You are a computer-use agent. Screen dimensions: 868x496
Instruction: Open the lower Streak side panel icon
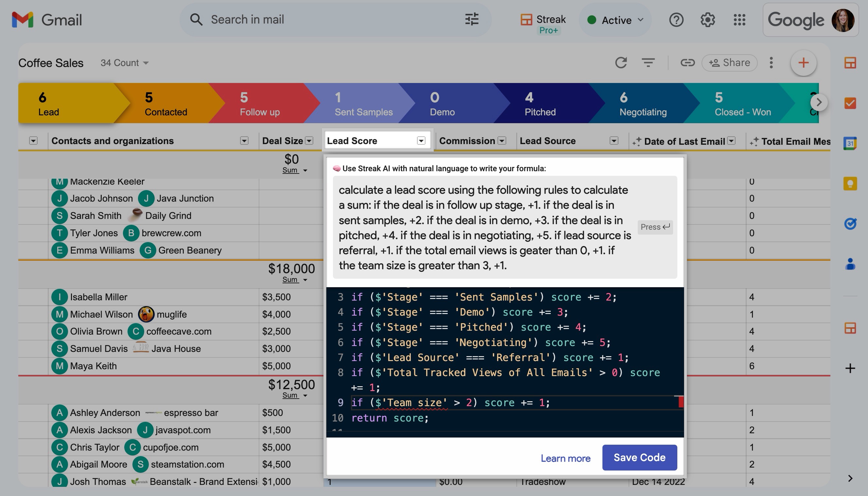(x=850, y=328)
